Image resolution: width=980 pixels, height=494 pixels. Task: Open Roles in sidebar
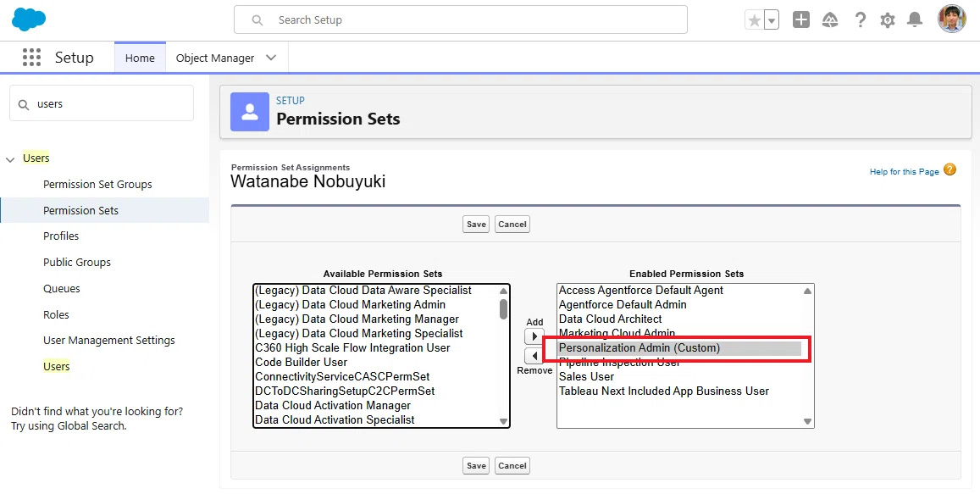(56, 315)
